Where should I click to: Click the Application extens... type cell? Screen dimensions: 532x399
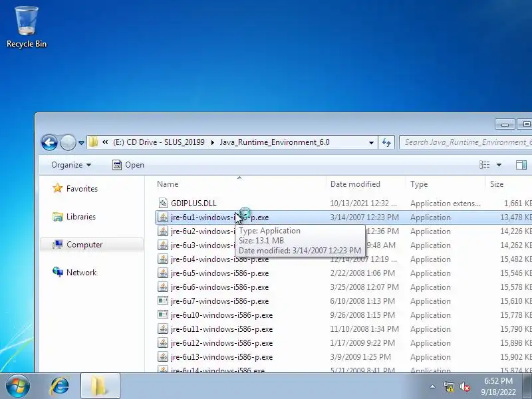446,203
